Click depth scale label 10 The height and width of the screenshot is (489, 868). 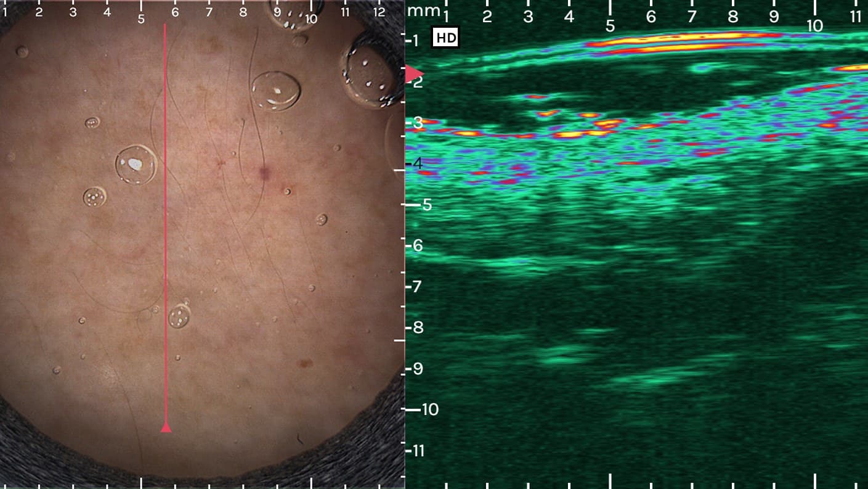[431, 409]
